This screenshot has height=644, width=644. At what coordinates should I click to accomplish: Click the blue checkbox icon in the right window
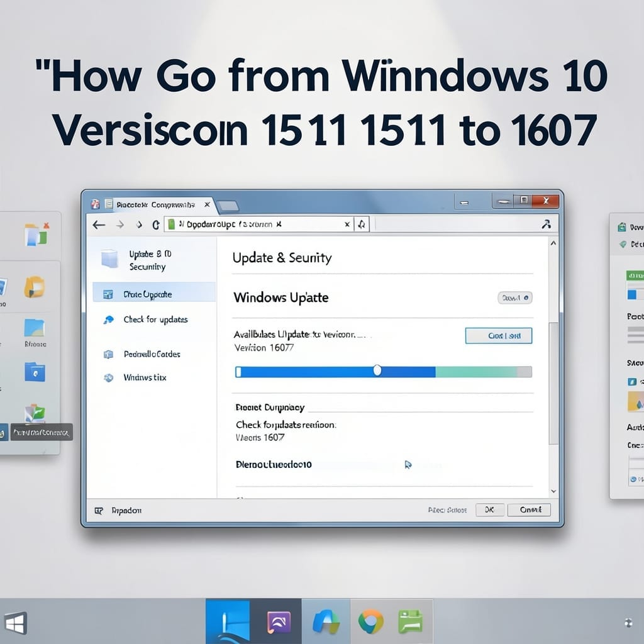pos(632,382)
